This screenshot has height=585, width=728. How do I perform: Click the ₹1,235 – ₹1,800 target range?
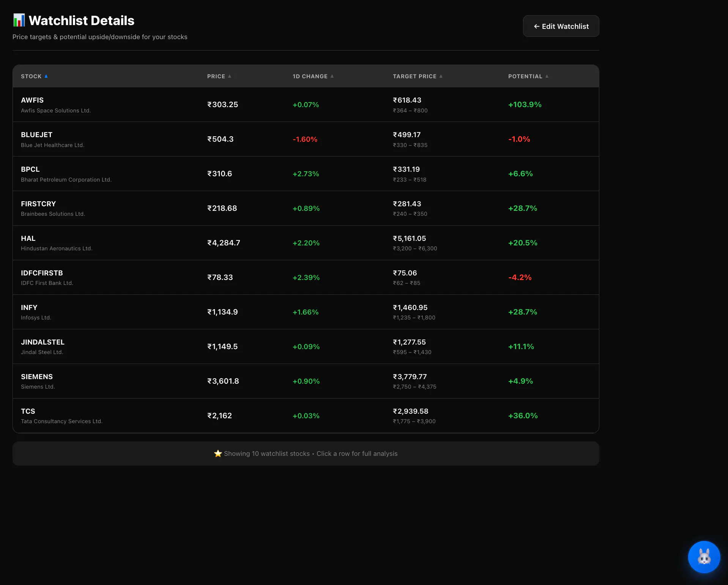point(414,318)
